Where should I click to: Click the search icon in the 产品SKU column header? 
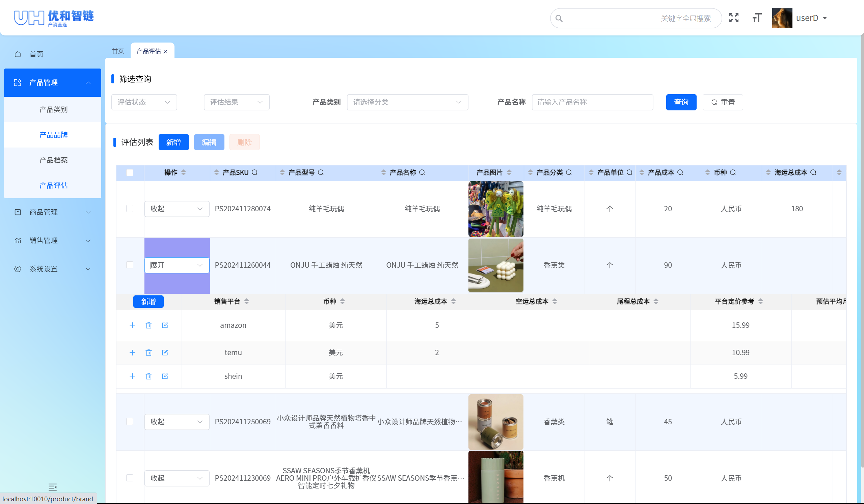coord(254,173)
